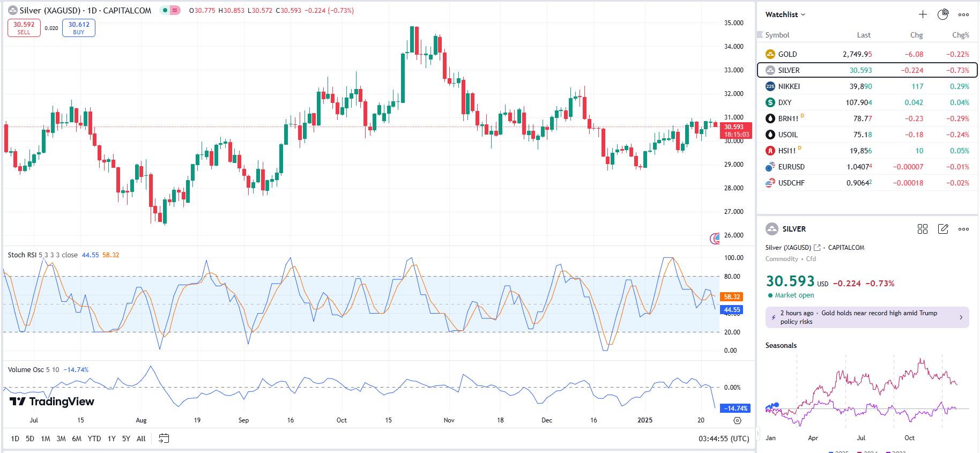Image resolution: width=980 pixels, height=453 pixels.
Task: Toggle the pink approximate-data indicator badge
Action: [175, 10]
